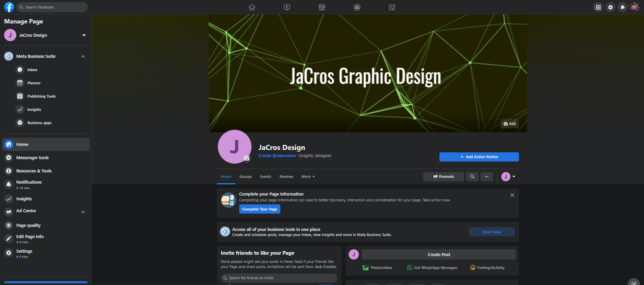
Task: Open the account profile picture menu
Action: point(635,7)
